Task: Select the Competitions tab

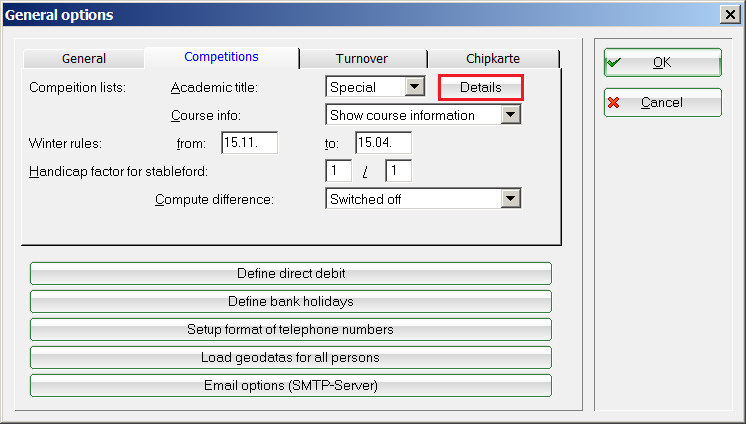Action: coord(221,58)
